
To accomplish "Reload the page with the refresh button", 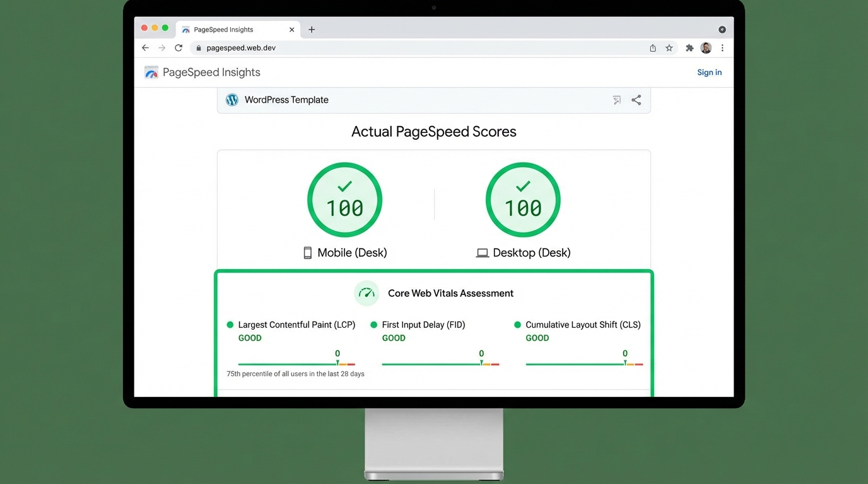I will click(179, 47).
